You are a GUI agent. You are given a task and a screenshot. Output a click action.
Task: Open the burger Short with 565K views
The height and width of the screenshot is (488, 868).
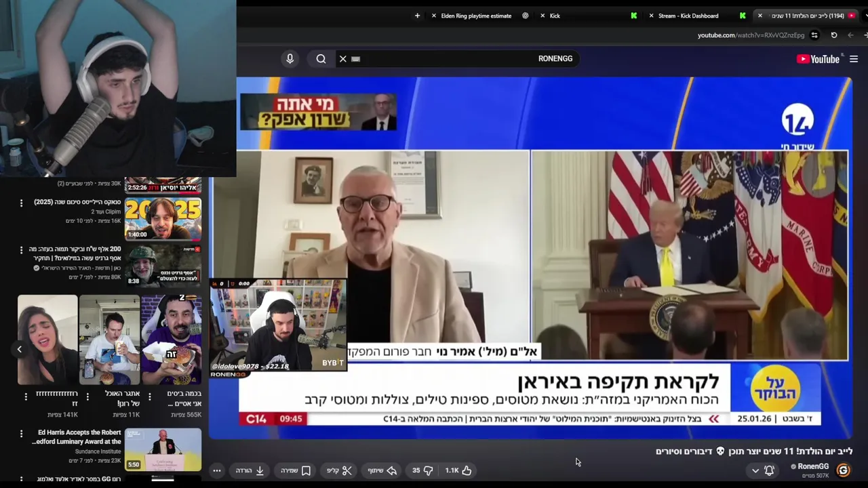pyautogui.click(x=172, y=340)
